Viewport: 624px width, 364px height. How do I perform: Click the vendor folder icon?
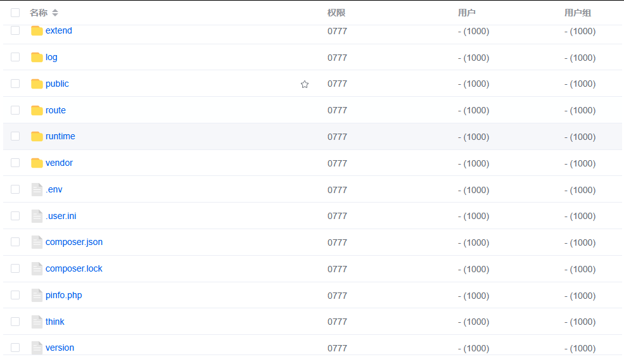tap(37, 163)
